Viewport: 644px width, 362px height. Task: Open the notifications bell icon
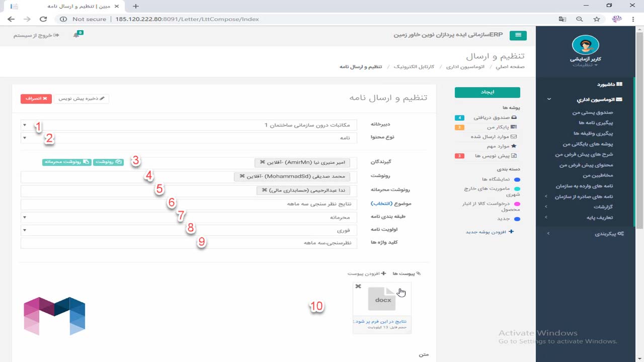[x=76, y=35]
